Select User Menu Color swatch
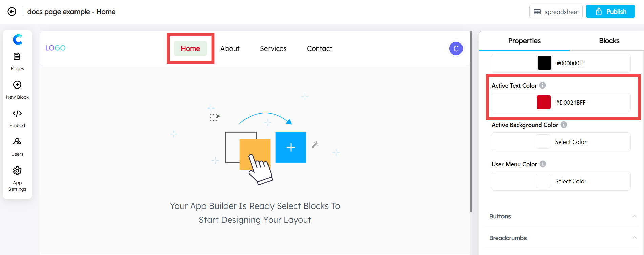Viewport: 644px width, 255px height. [543, 181]
